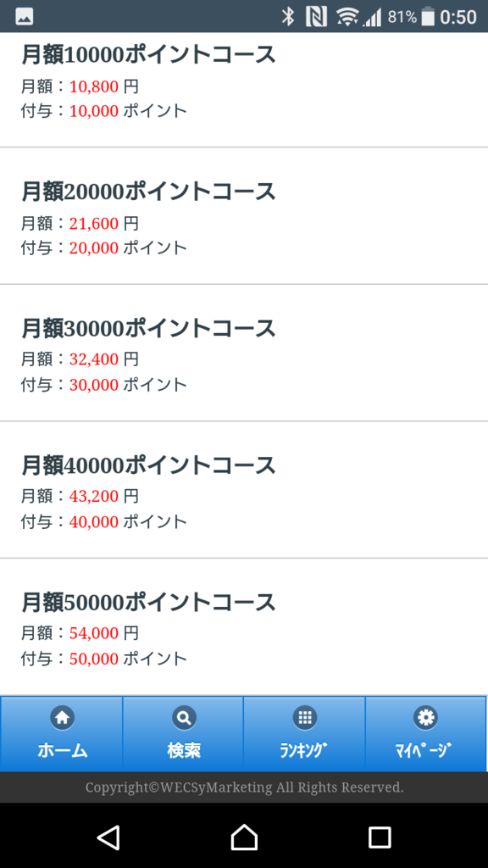Image resolution: width=488 pixels, height=868 pixels.
Task: Tap the battery status icon
Action: [x=428, y=17]
